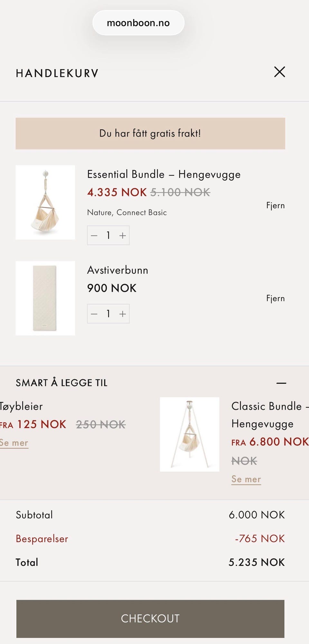
Task: Click Se mer under Tøybleier
Action: pos(14,443)
